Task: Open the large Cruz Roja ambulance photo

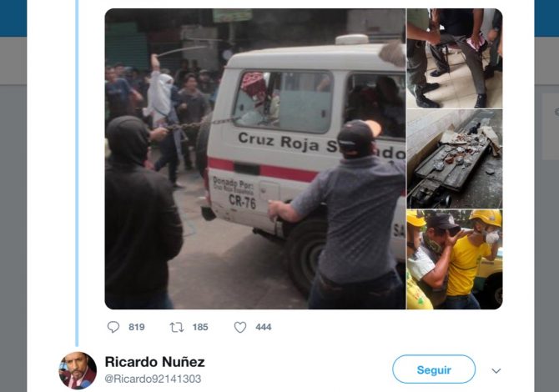Action: coord(255,158)
